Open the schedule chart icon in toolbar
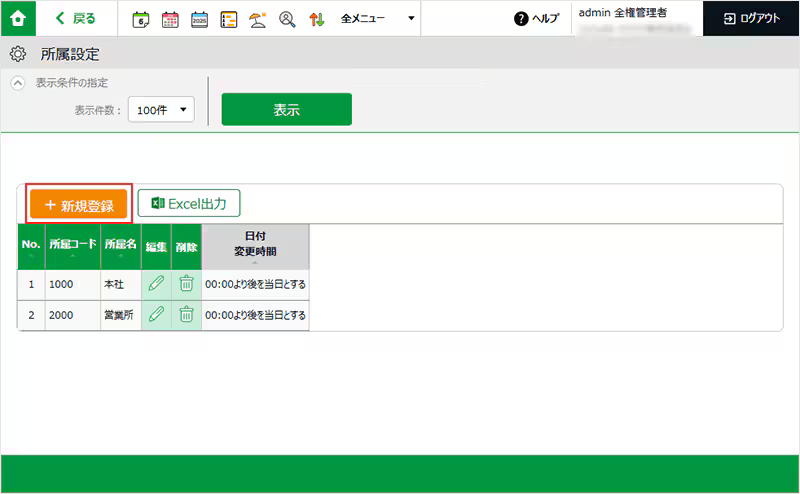Image resolution: width=800 pixels, height=494 pixels. click(228, 19)
